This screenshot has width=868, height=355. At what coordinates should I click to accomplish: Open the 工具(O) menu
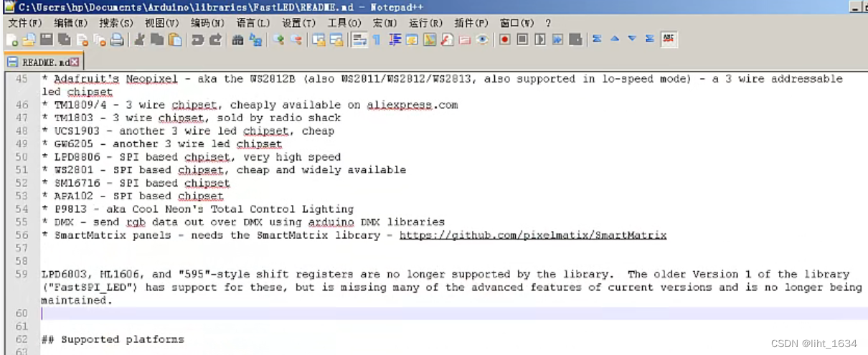tap(344, 23)
